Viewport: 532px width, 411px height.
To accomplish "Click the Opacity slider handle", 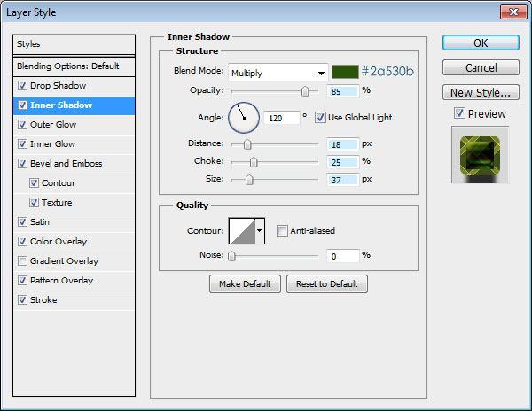I will click(x=305, y=90).
